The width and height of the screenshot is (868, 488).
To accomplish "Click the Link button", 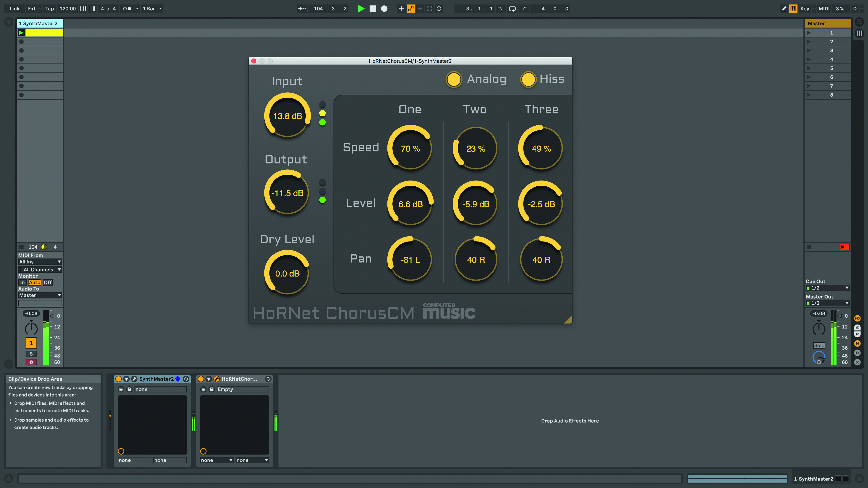I will (x=14, y=9).
